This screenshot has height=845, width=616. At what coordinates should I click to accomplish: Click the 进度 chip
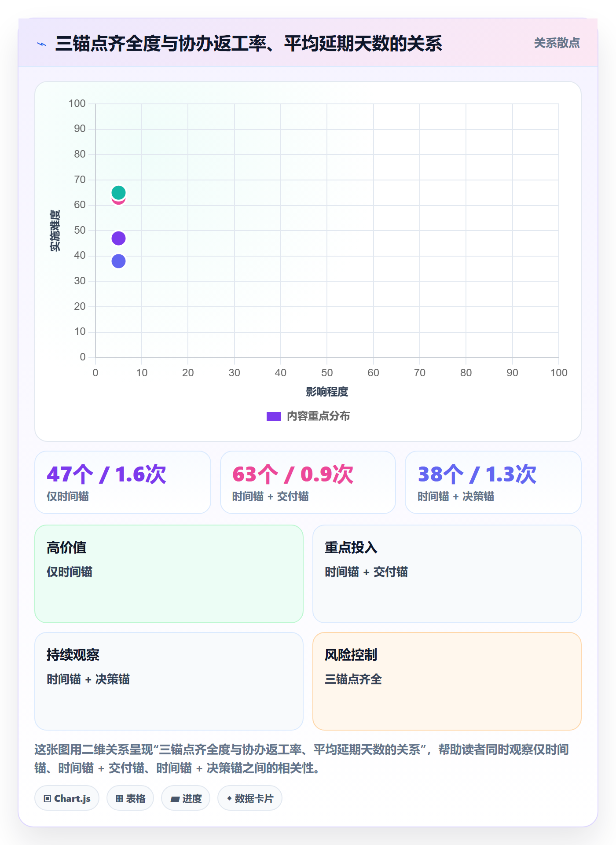point(186,798)
